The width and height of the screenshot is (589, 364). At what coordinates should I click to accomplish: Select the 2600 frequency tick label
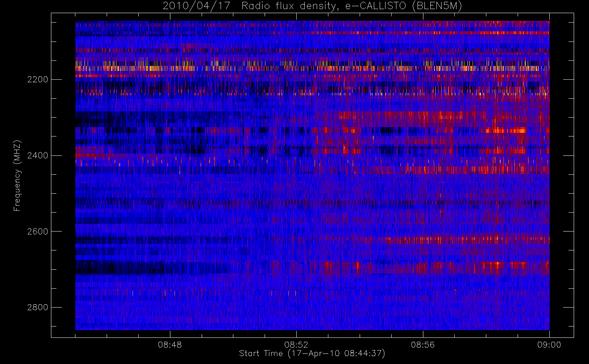click(x=37, y=232)
